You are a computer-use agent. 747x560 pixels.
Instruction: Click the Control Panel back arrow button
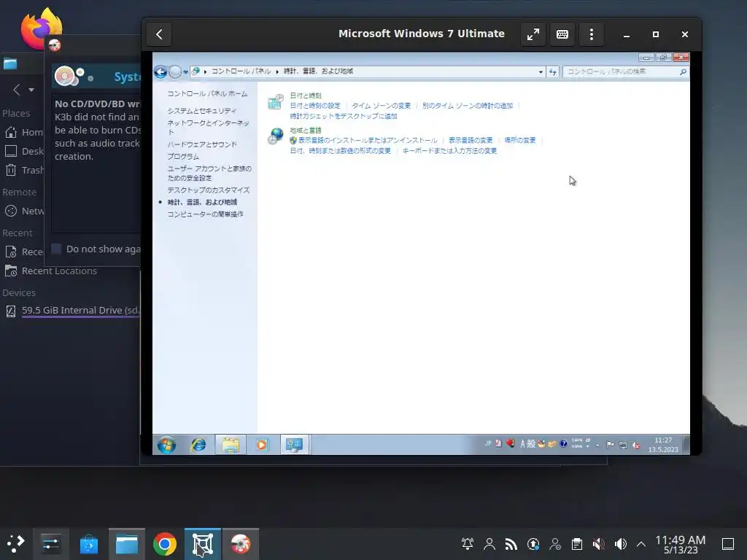[160, 72]
